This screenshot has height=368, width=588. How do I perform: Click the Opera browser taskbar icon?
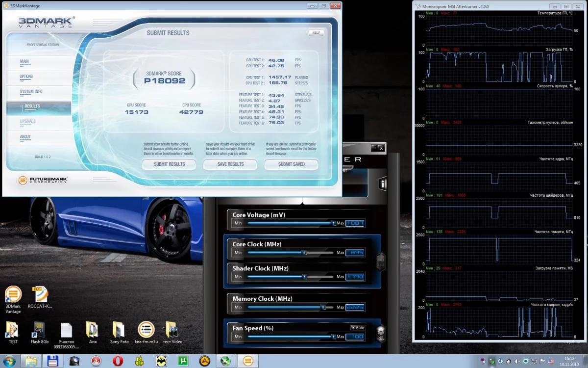117,361
